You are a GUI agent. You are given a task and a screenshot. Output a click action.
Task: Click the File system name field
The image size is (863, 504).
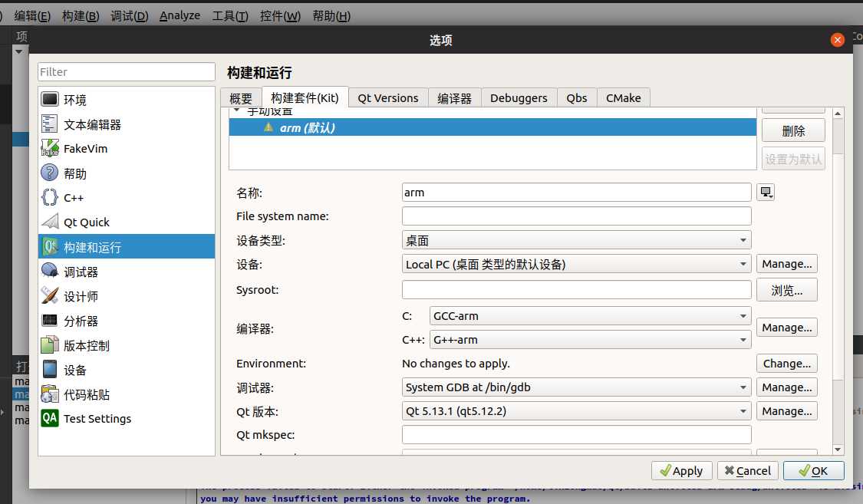[x=576, y=216]
